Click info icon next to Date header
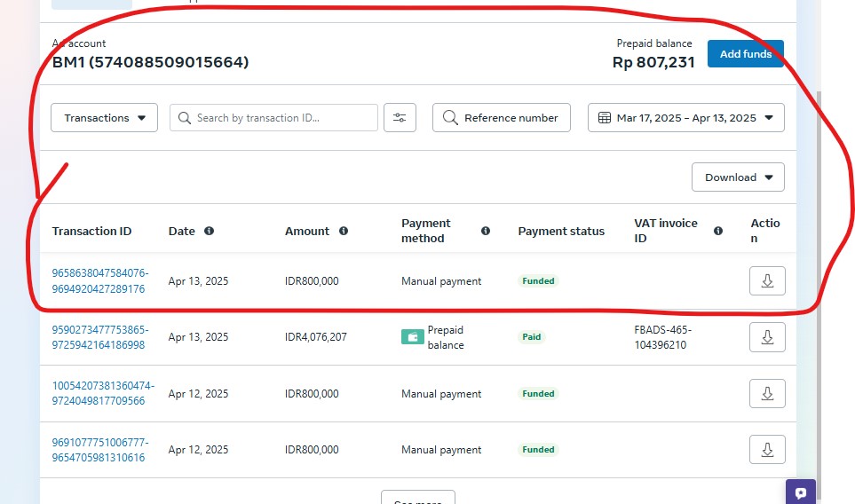 point(210,231)
